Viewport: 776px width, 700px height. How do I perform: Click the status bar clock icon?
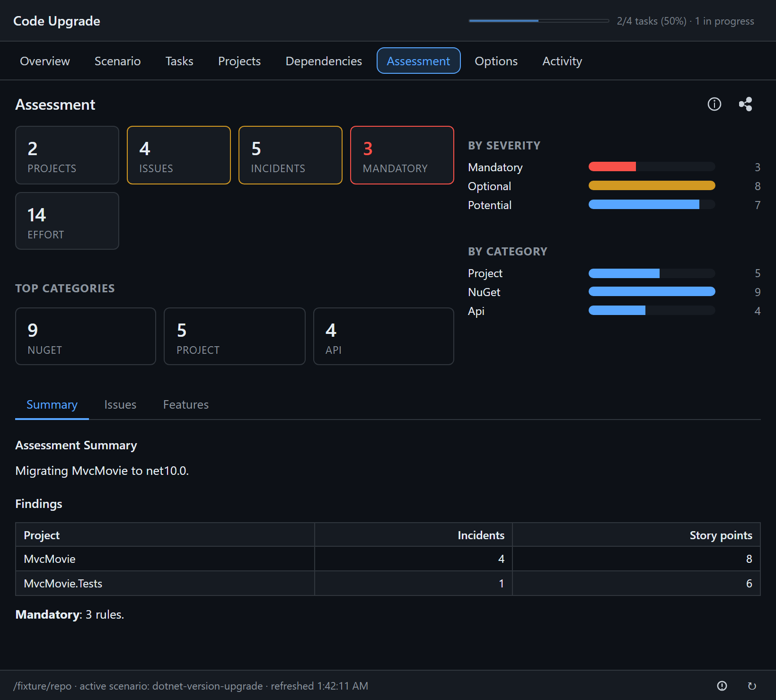click(722, 686)
